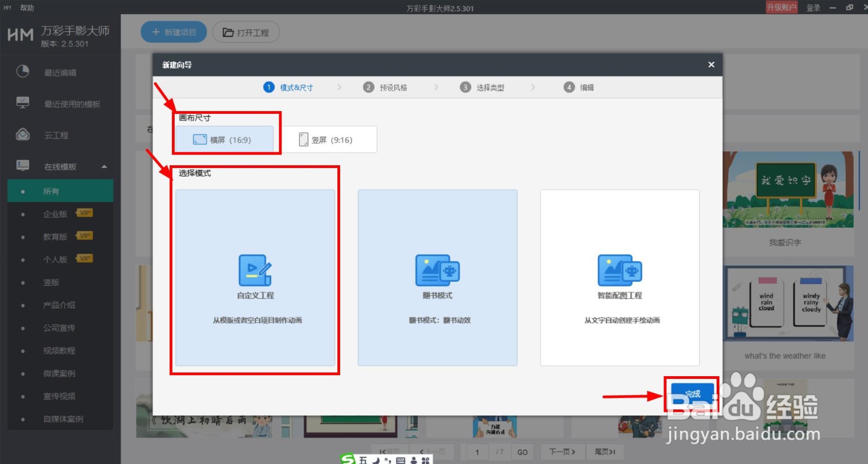868x464 pixels.
Task: Choose the 翻书模式 mode card
Action: (x=437, y=278)
